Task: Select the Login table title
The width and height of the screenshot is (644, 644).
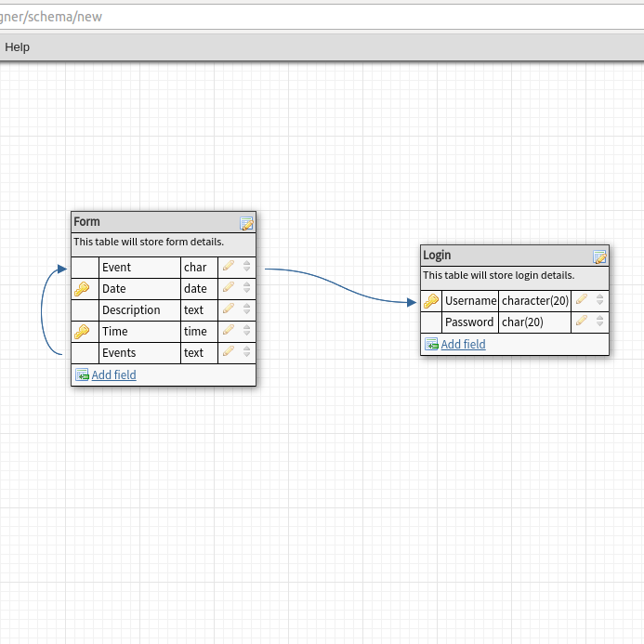Action: pyautogui.click(x=437, y=256)
